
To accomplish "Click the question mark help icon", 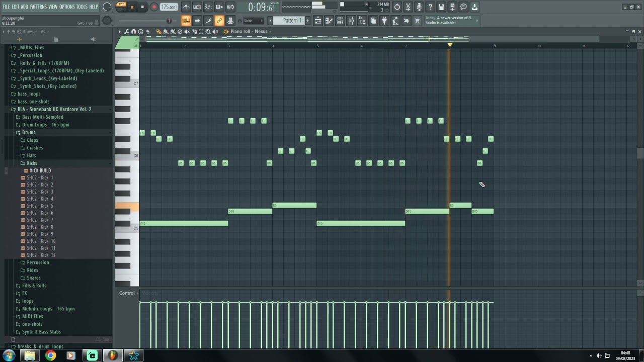I will 430,7.
